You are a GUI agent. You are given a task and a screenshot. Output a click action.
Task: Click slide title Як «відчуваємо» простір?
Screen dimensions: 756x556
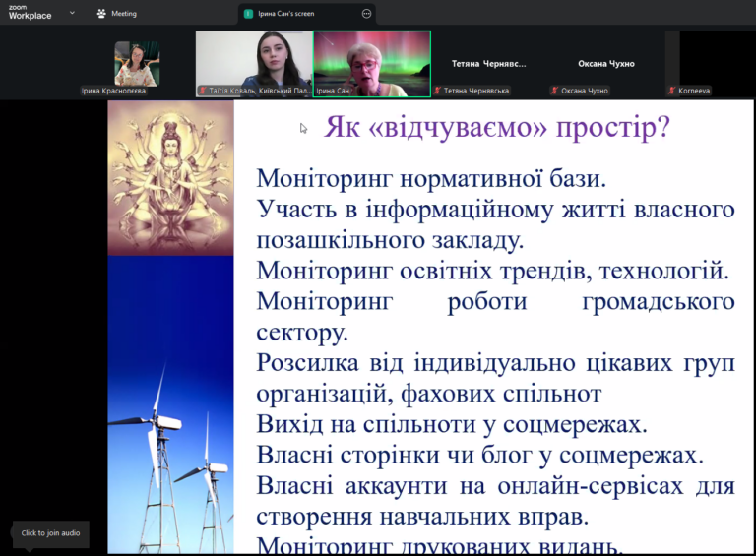coord(496,128)
